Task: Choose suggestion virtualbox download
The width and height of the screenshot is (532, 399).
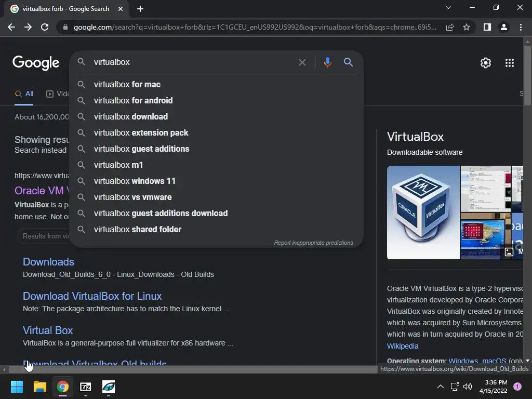Action: pos(217,117)
